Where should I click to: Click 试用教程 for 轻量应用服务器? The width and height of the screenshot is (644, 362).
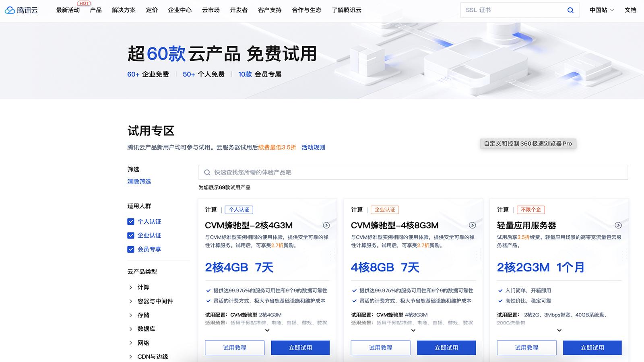(526, 348)
